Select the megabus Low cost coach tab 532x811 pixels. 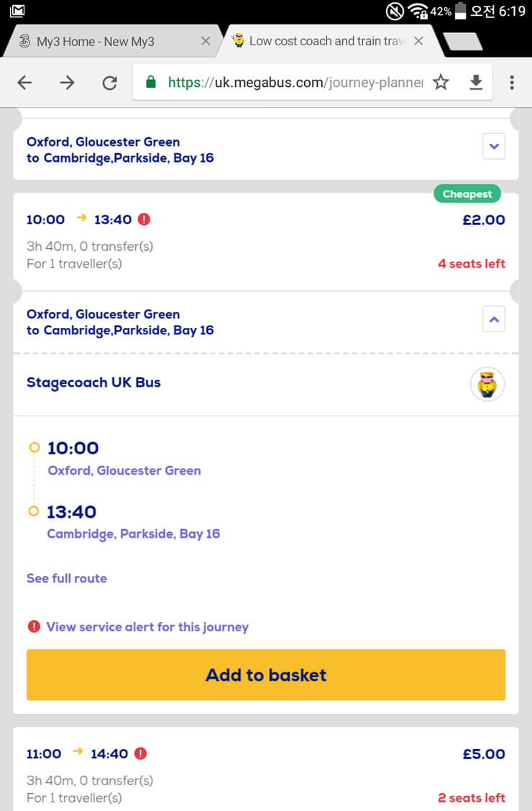click(324, 42)
